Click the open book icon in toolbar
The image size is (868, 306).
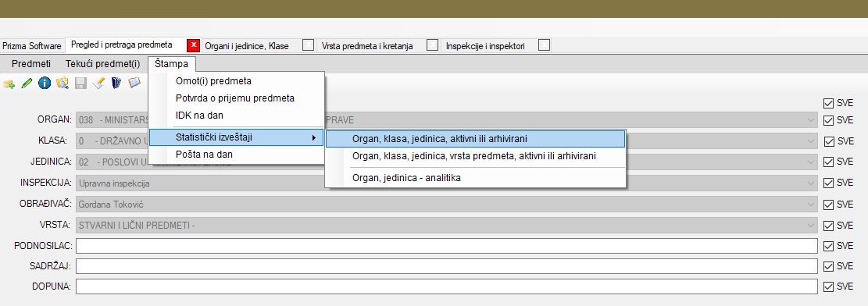tap(134, 84)
